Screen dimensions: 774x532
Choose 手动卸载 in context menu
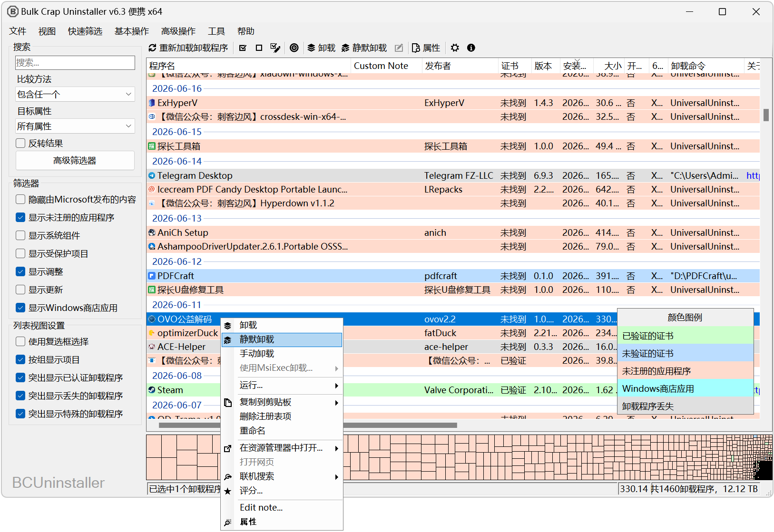[x=282, y=354]
